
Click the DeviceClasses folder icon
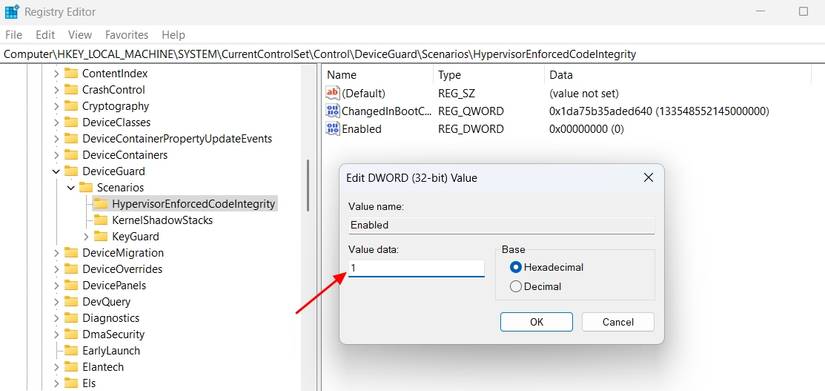click(x=71, y=123)
